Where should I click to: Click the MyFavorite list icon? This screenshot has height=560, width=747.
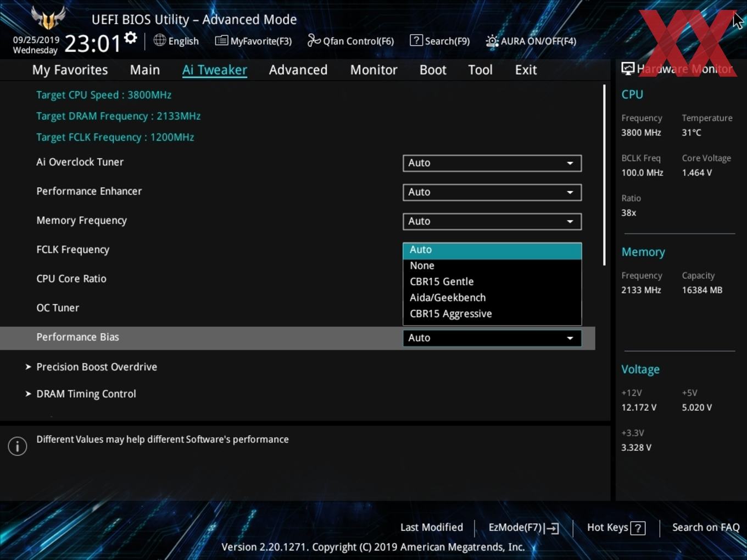pos(221,41)
